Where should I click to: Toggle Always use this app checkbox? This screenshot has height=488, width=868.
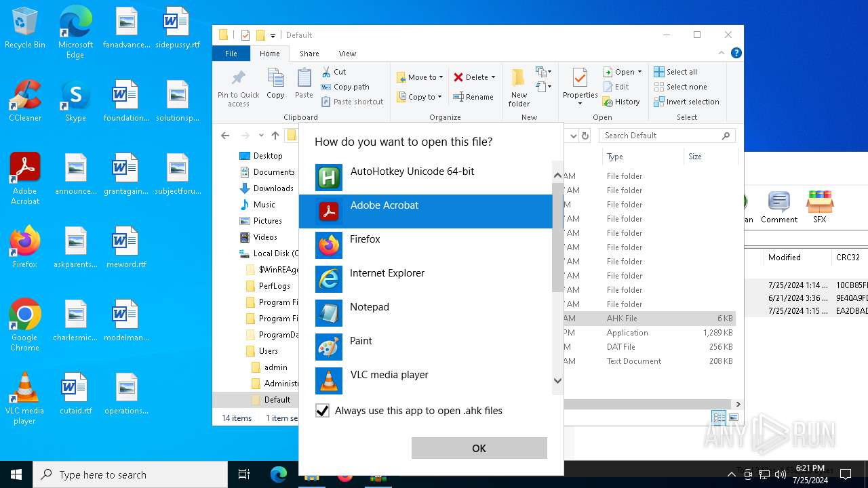coord(323,411)
